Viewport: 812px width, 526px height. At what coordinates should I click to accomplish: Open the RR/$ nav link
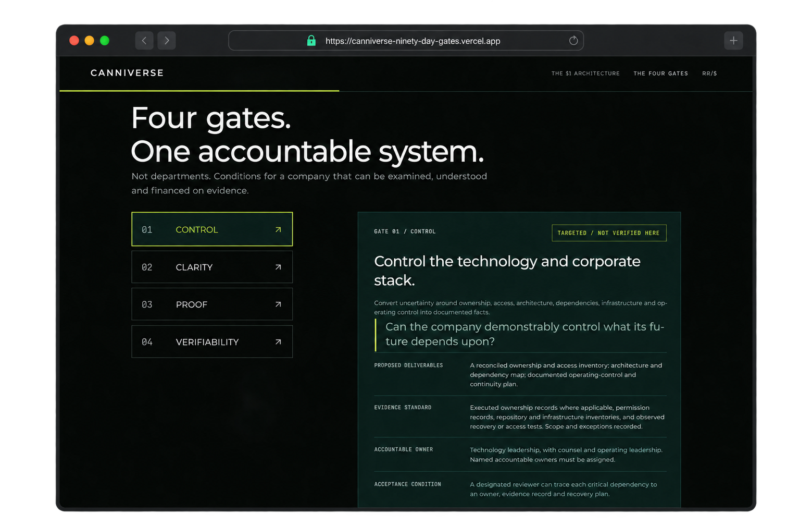(x=709, y=74)
